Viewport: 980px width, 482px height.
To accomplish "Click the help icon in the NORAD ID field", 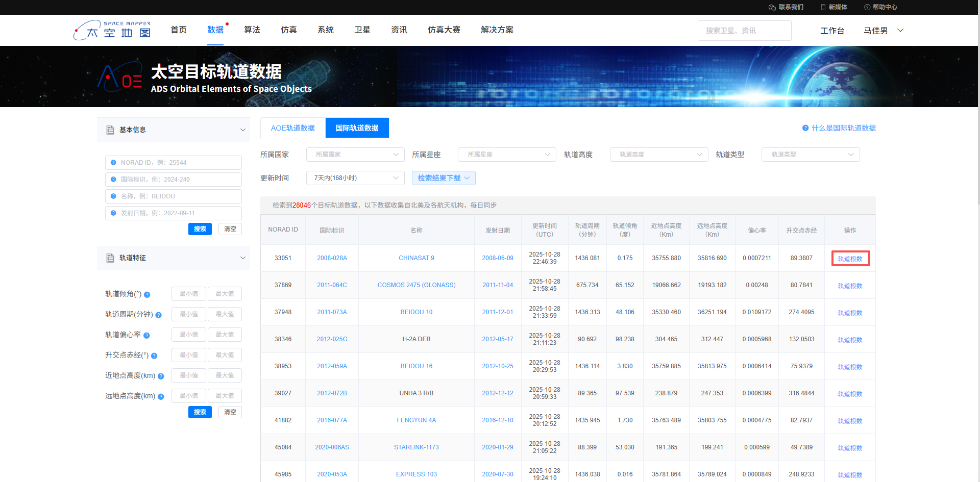I will click(113, 162).
